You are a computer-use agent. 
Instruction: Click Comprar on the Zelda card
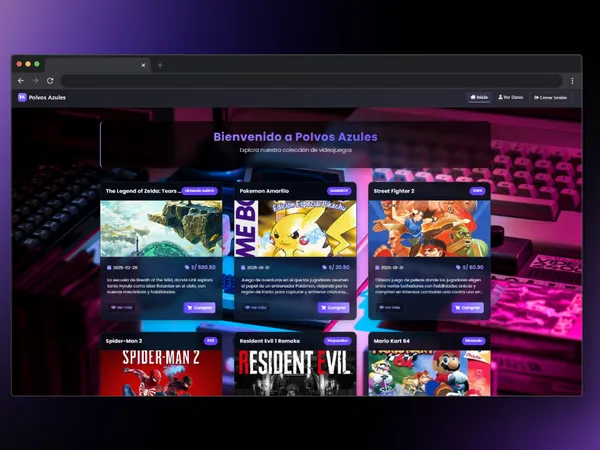click(199, 308)
